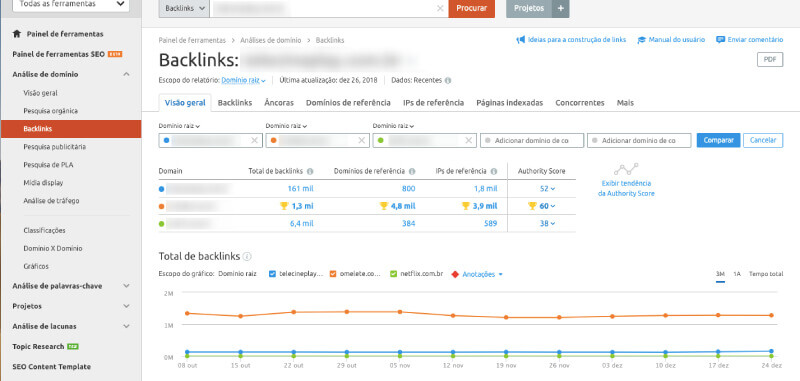Open Authority Score 38 dropdown
Image resolution: width=800 pixels, height=381 pixels.
(547, 223)
